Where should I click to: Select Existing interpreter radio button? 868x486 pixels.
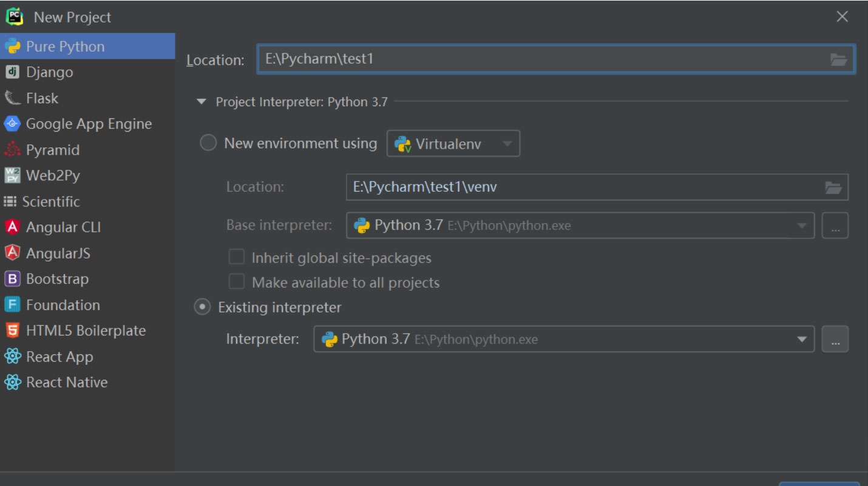202,307
